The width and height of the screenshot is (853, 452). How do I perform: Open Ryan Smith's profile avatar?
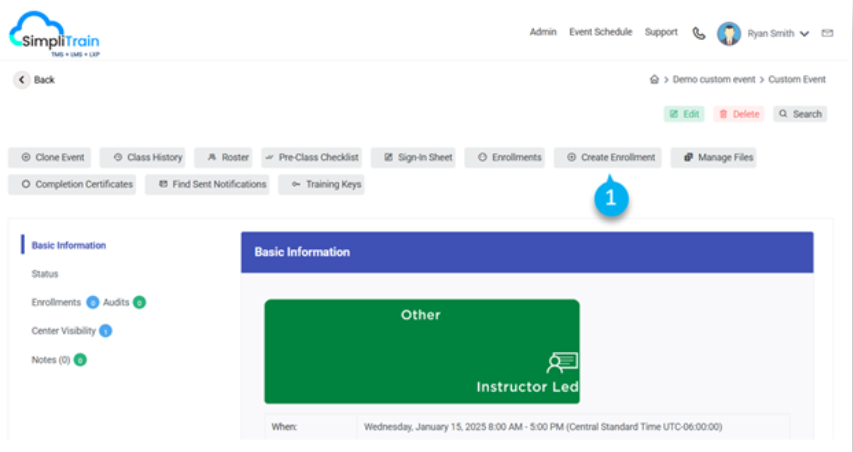click(729, 34)
